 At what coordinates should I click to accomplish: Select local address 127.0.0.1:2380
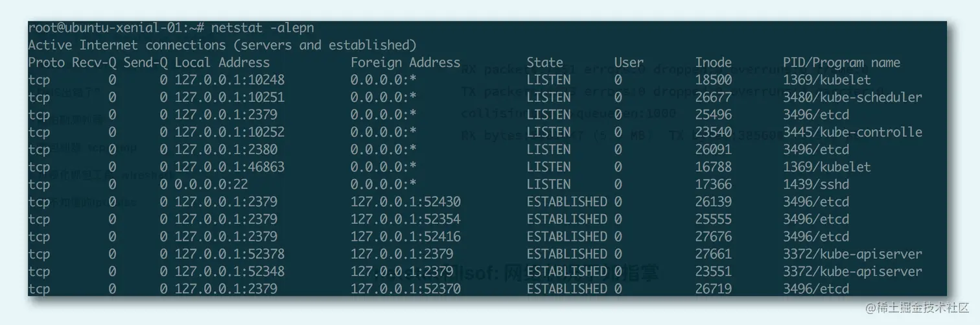226,150
